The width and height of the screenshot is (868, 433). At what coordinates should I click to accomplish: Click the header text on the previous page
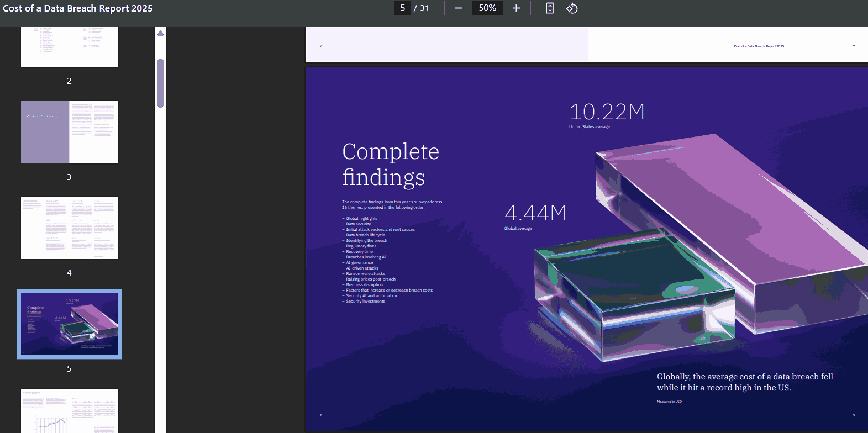[759, 46]
